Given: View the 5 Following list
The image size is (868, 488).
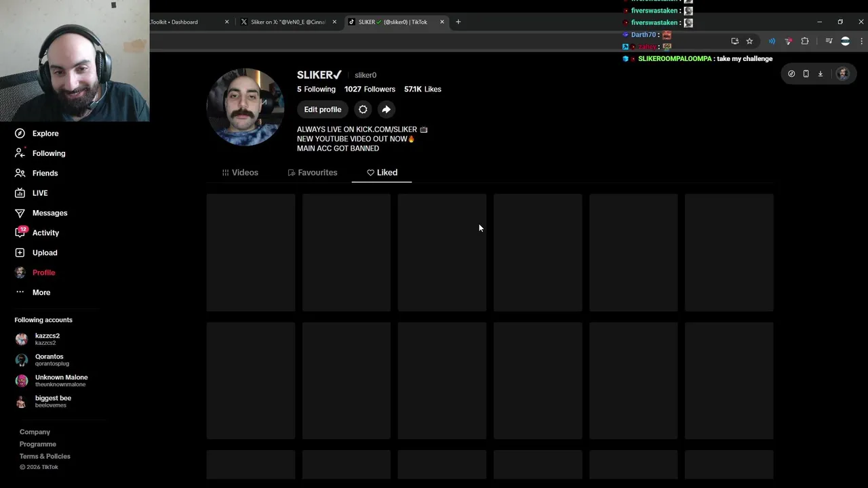Looking at the screenshot, I should pos(316,89).
